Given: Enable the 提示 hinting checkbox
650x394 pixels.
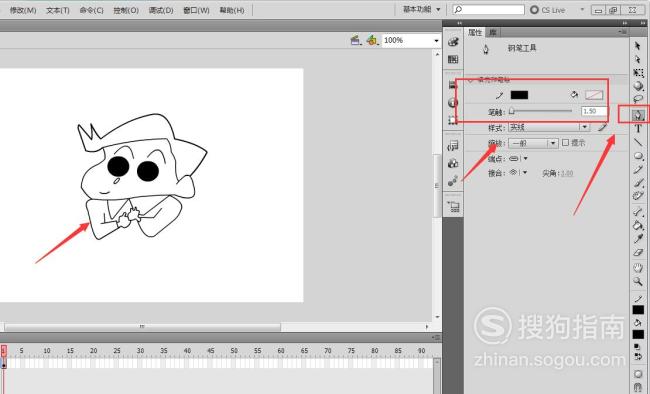Looking at the screenshot, I should [565, 143].
